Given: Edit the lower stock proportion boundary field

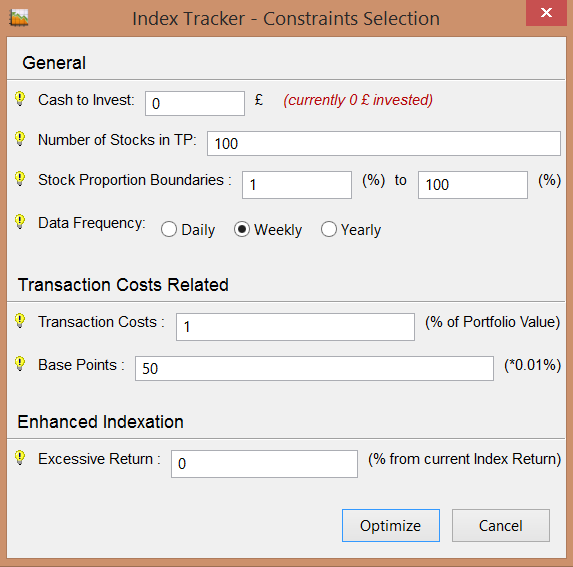Looking at the screenshot, I should [297, 185].
